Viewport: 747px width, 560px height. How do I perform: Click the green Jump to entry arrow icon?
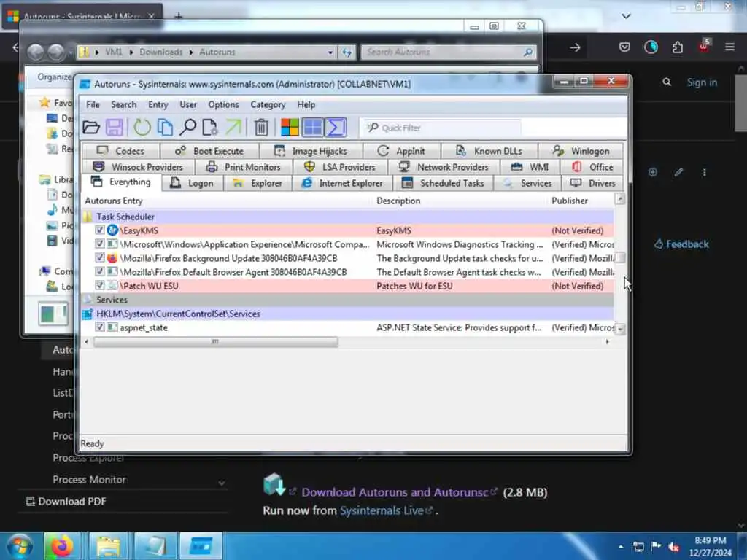coord(233,128)
